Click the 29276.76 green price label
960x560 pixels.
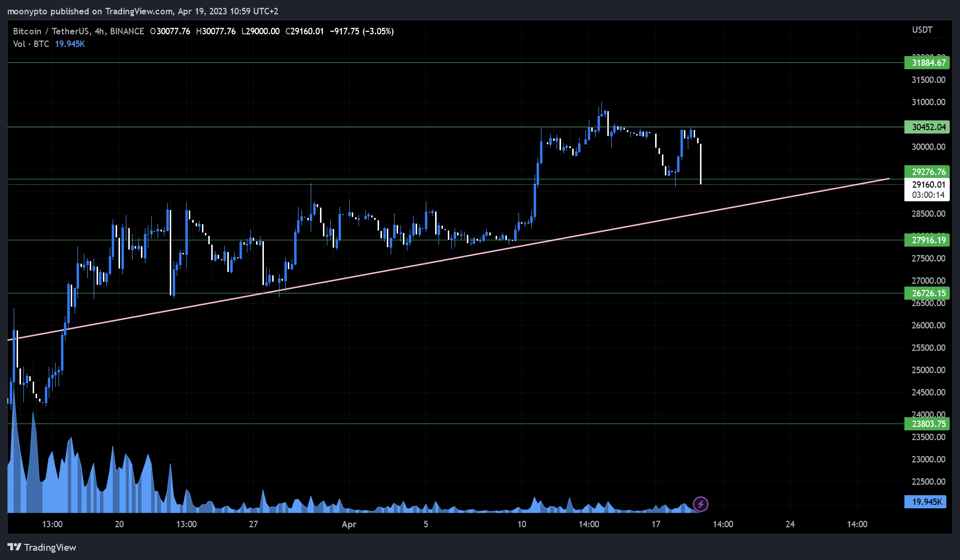coord(927,172)
